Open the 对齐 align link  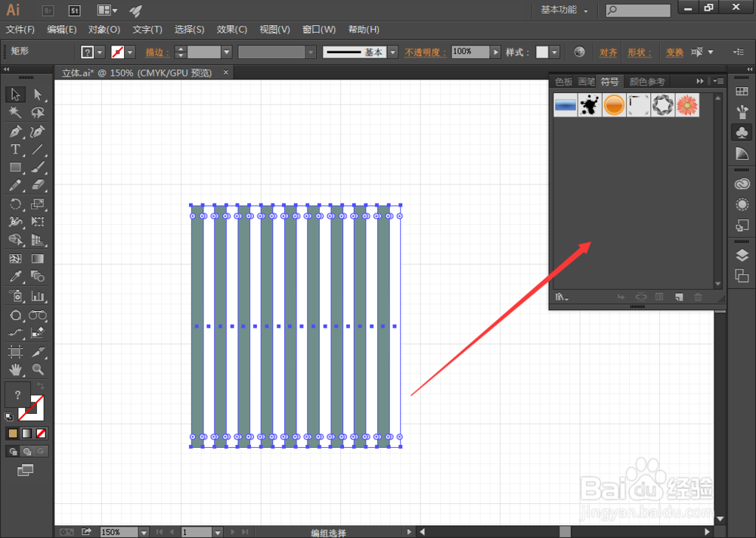(608, 52)
